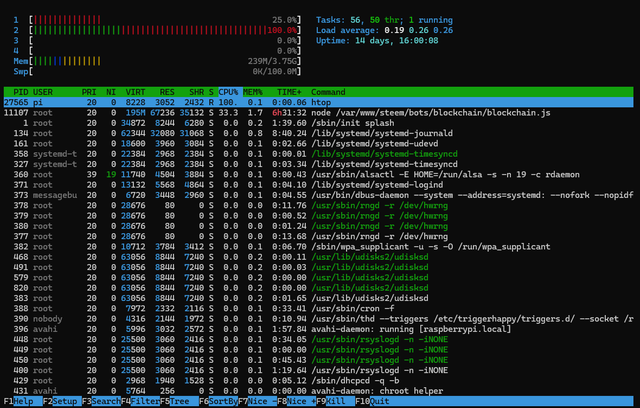Sort by the USER column header
640x408 pixels.
43,92
